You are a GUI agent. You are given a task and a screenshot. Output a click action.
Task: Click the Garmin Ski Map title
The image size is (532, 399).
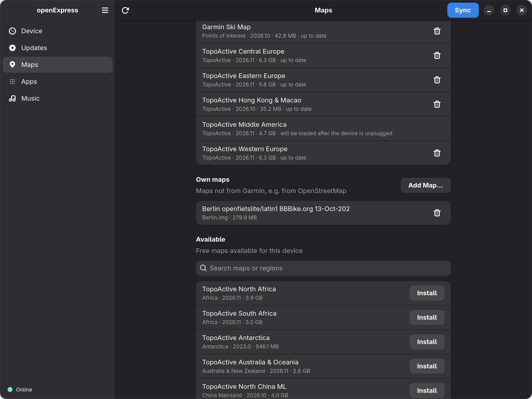point(226,27)
